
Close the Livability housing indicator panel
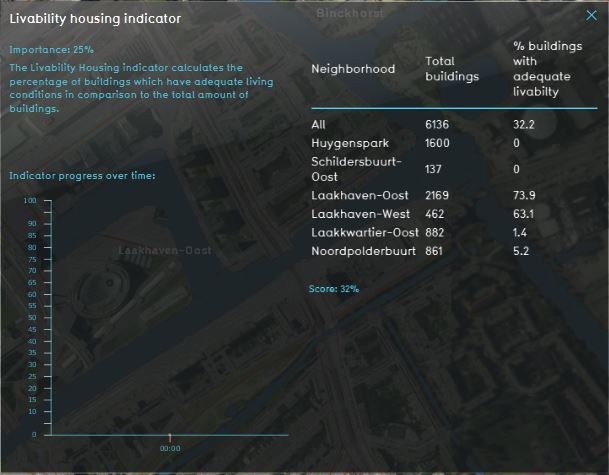pyautogui.click(x=590, y=15)
